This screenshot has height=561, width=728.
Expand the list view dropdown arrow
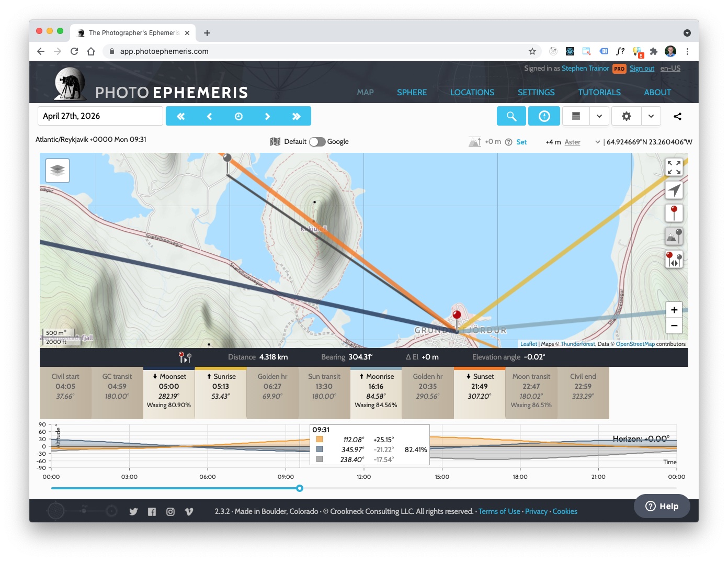pyautogui.click(x=599, y=116)
